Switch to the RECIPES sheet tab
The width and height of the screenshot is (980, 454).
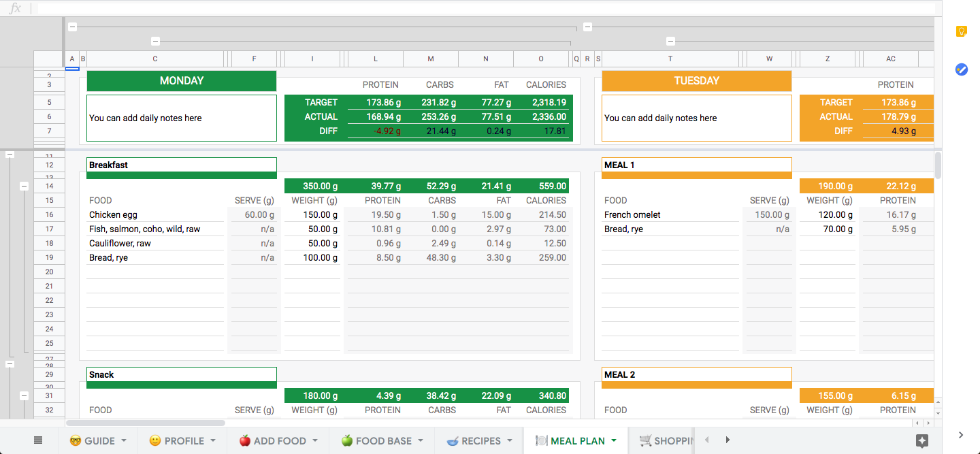[478, 440]
